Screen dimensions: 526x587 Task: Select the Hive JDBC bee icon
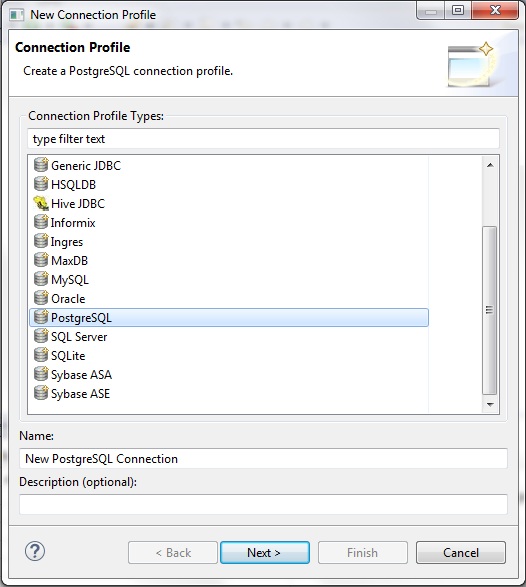pos(41,203)
